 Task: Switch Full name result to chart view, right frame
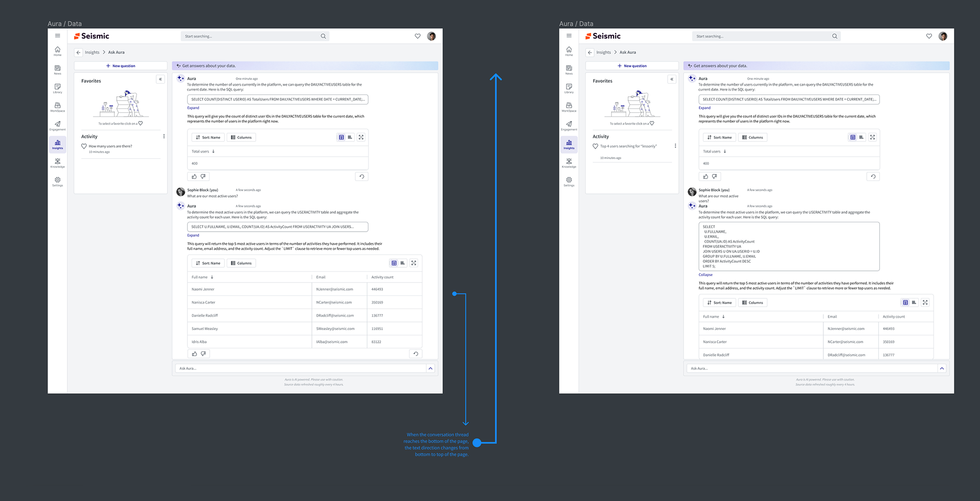(x=914, y=303)
